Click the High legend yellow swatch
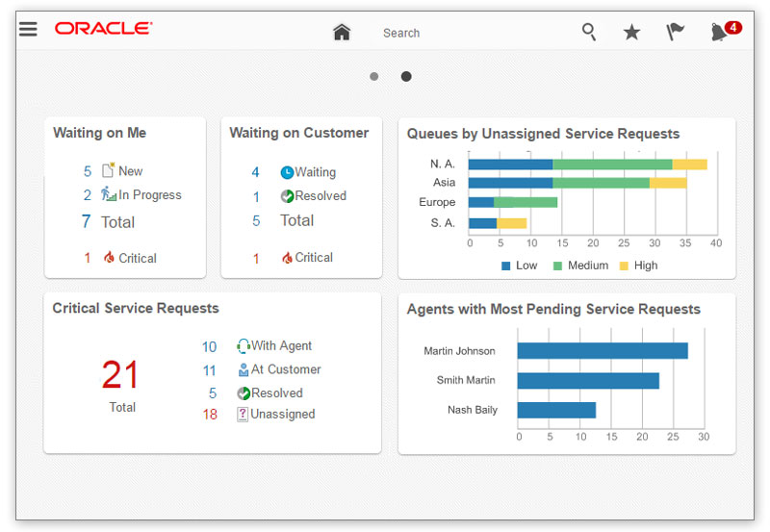Screen dimensions: 770x532 coord(624,266)
